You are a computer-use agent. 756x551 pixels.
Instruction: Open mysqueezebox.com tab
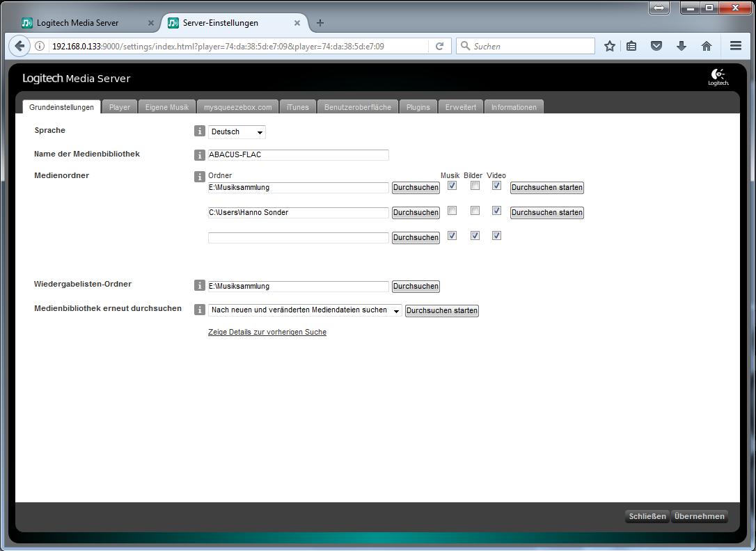(237, 107)
